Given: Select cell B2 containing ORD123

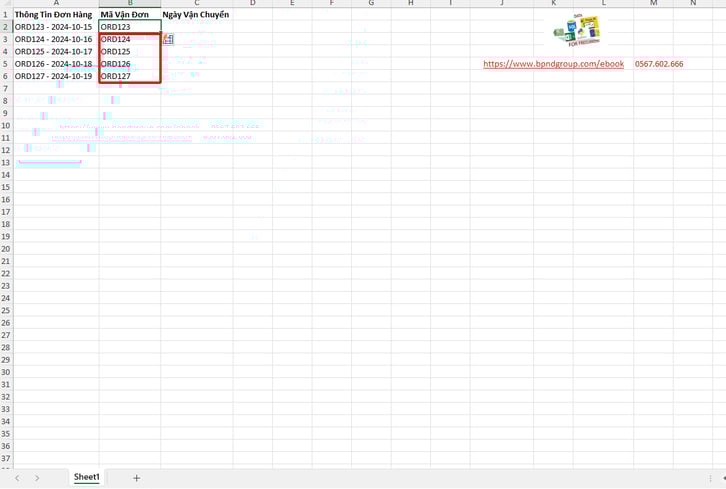Looking at the screenshot, I should [x=130, y=27].
